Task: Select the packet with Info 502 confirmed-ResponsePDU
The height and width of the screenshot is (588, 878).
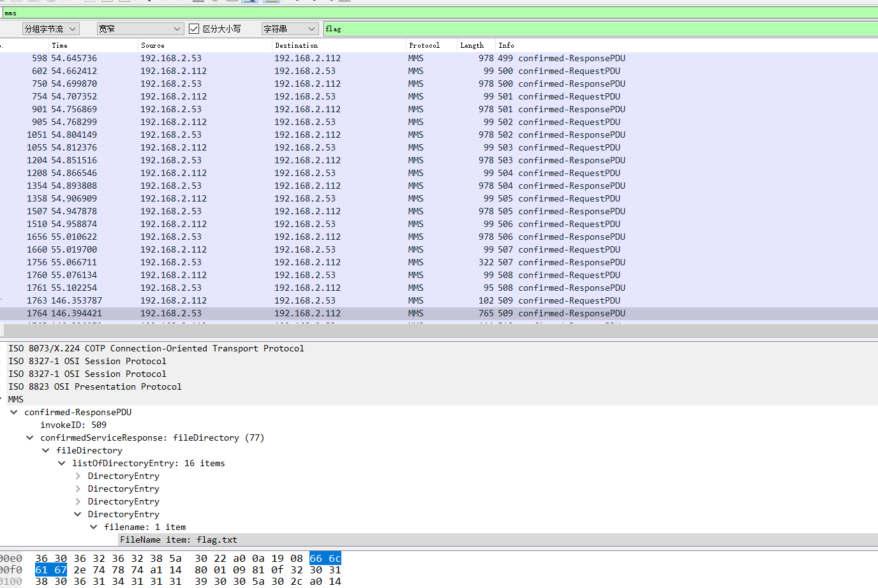Action: (439, 135)
